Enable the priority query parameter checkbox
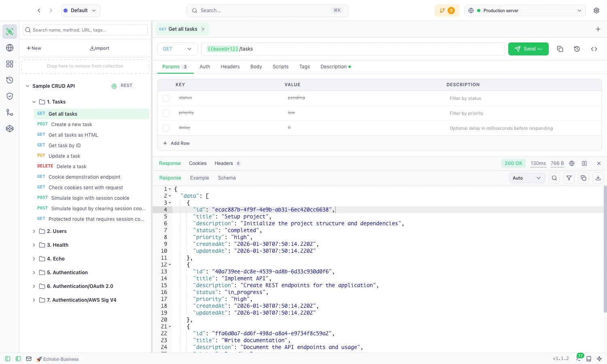The width and height of the screenshot is (607, 364). tap(166, 113)
